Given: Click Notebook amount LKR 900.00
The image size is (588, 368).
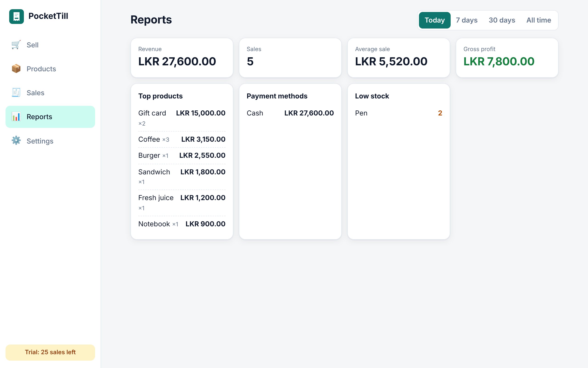Looking at the screenshot, I should [x=206, y=224].
